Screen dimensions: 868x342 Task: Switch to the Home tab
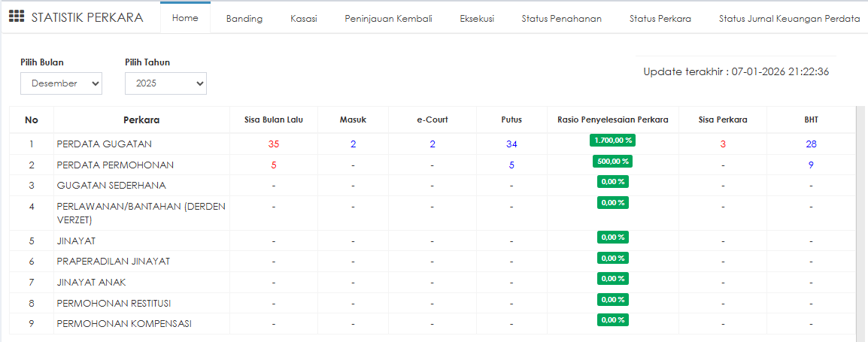click(185, 18)
